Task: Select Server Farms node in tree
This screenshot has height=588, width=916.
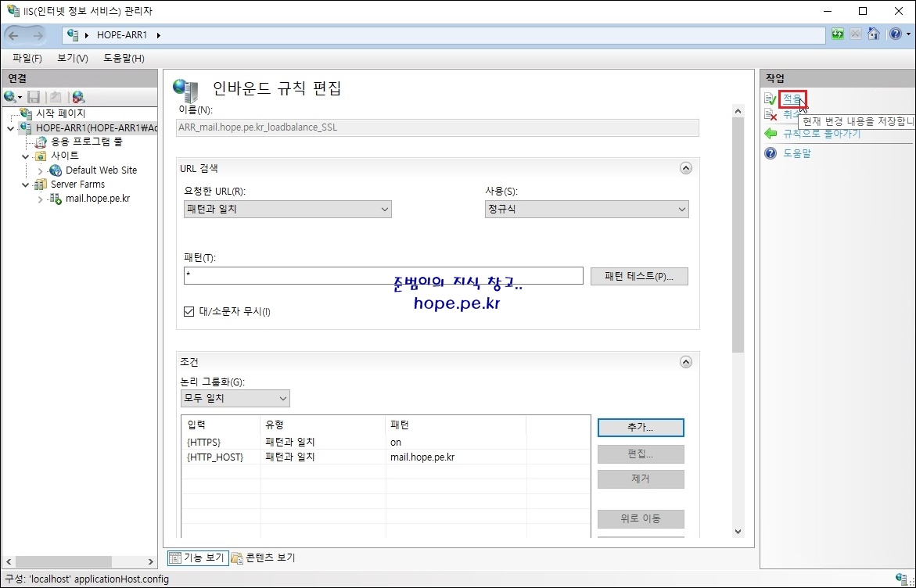Action: click(77, 184)
